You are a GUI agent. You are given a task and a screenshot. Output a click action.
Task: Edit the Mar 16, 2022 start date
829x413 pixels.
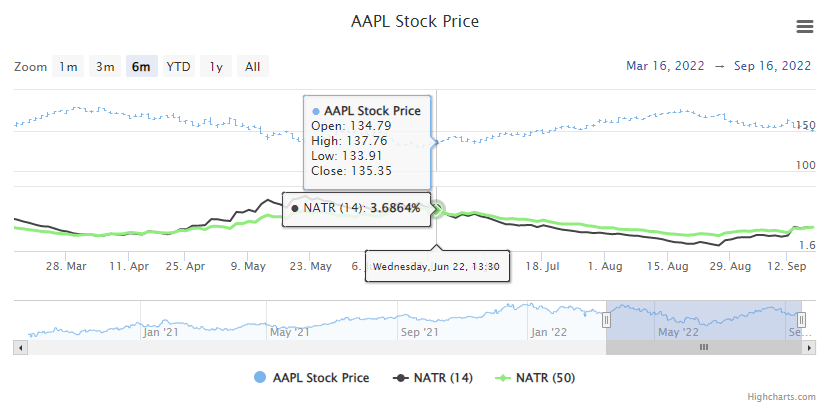[667, 66]
